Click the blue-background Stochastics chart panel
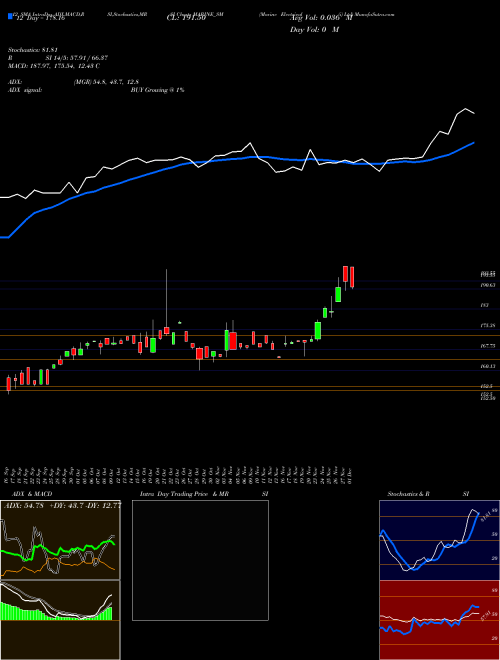The width and height of the screenshot is (500, 660). (439, 540)
